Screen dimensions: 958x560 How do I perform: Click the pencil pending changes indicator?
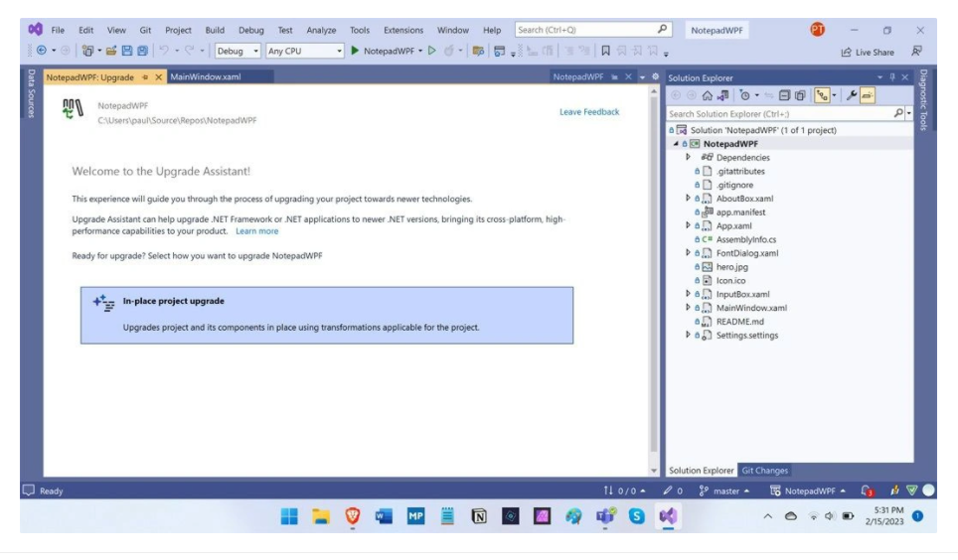pyautogui.click(x=673, y=490)
